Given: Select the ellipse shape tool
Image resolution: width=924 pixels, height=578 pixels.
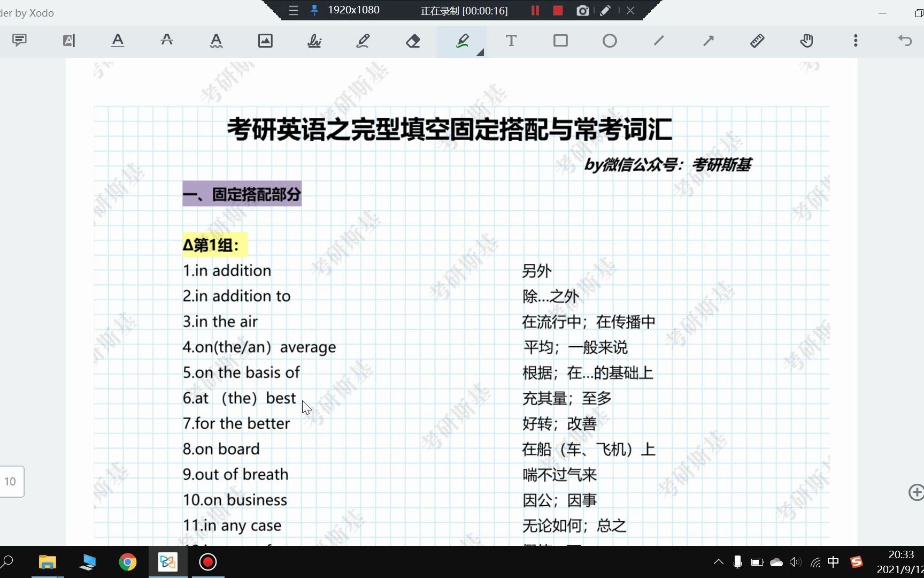Looking at the screenshot, I should 610,41.
